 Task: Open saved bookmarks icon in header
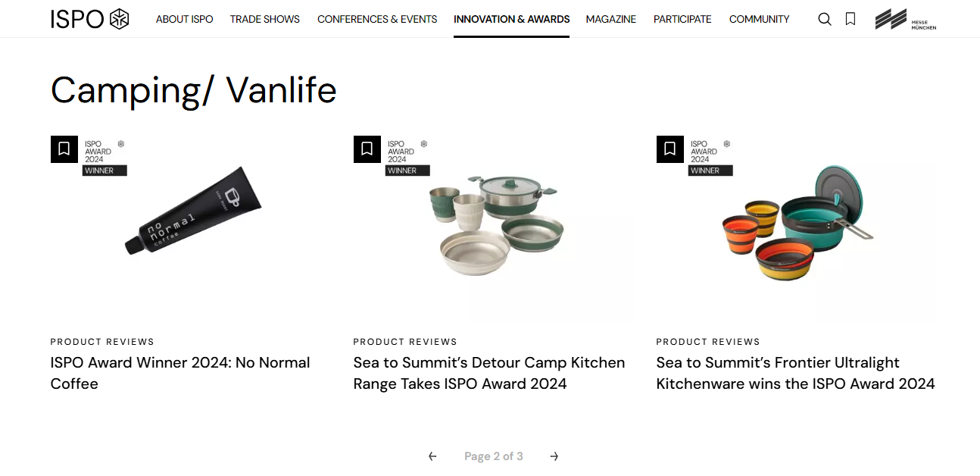pyautogui.click(x=850, y=19)
